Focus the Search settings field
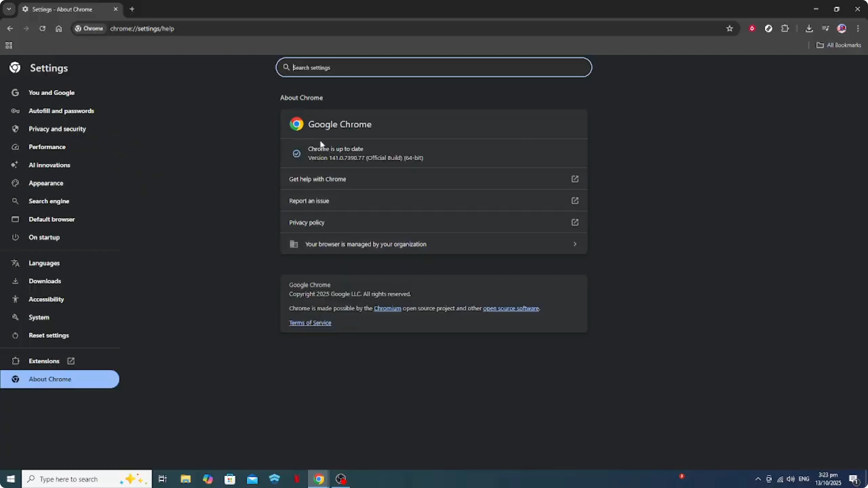The height and width of the screenshot is (488, 868). 434,67
